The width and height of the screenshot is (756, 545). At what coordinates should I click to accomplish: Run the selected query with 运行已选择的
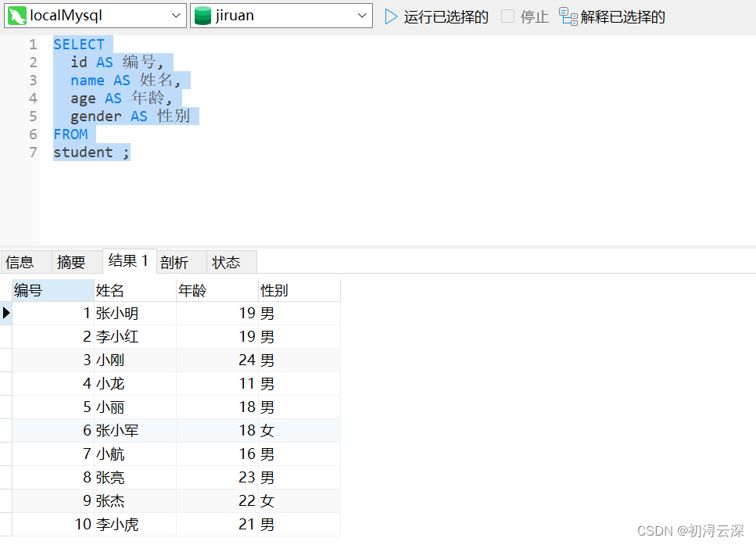point(436,17)
